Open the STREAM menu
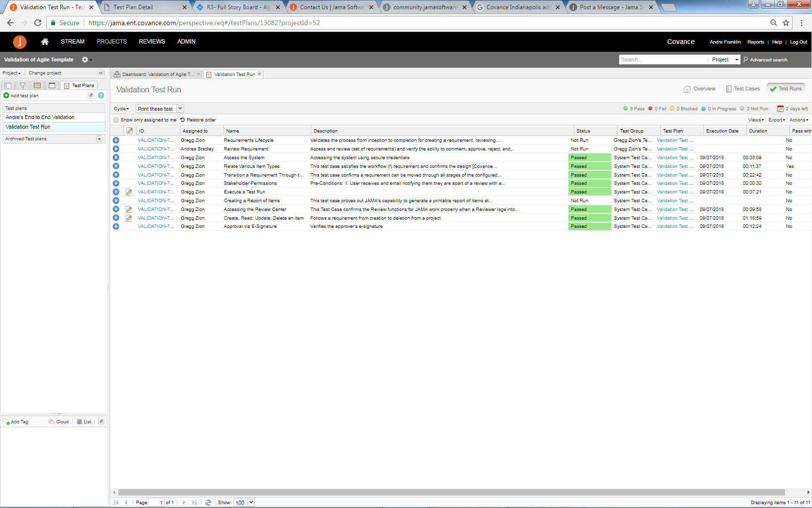 pyautogui.click(x=72, y=42)
